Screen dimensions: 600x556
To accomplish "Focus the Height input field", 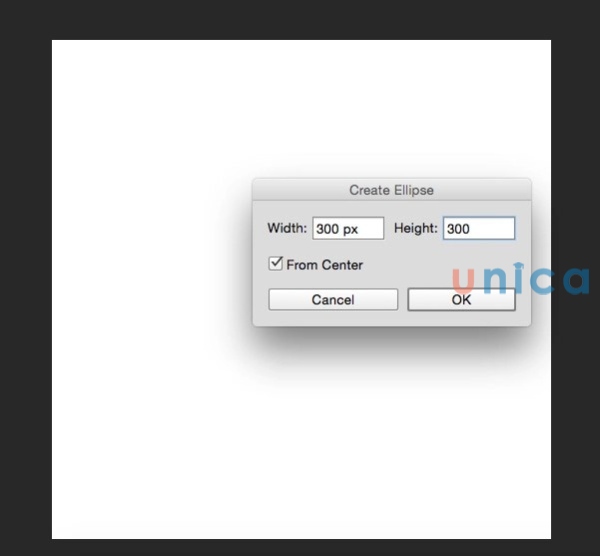I will coord(479,228).
